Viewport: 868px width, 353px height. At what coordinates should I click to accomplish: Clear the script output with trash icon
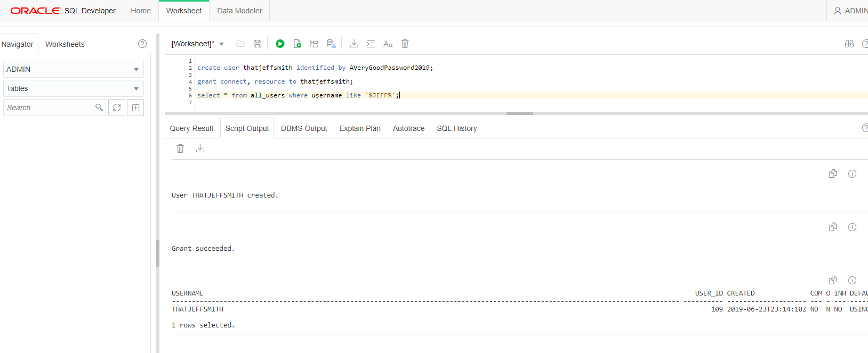point(180,149)
